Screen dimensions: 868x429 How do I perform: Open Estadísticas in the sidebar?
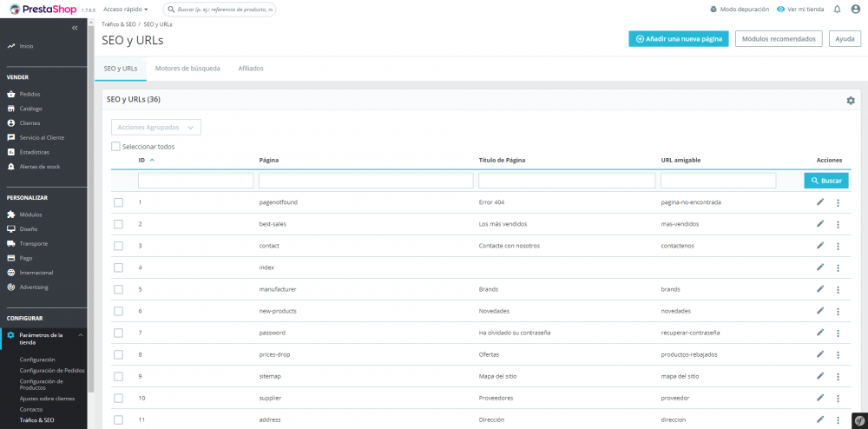click(35, 152)
